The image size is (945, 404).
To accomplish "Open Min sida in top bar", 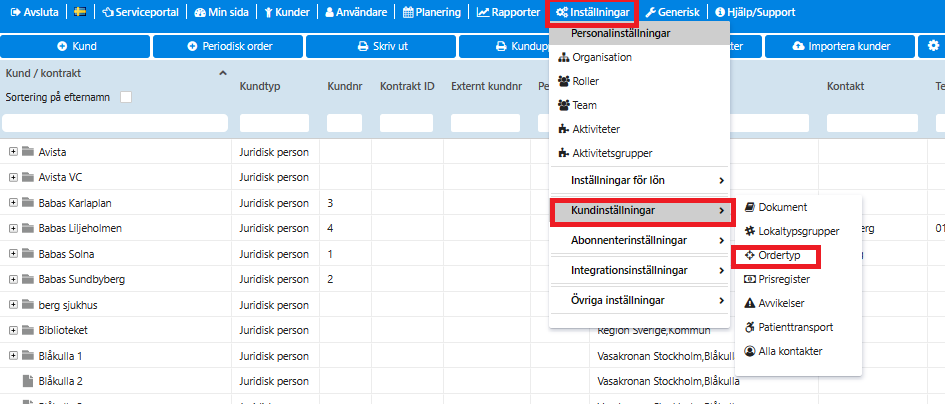I will pos(221,12).
